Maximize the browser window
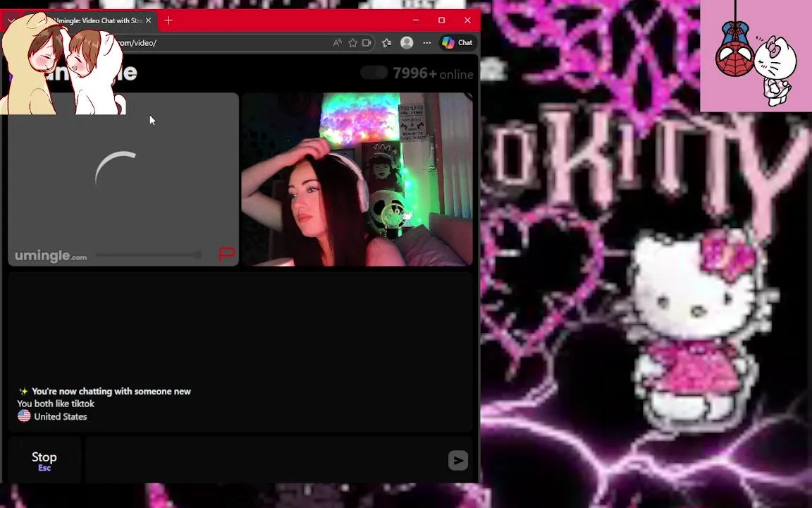The width and height of the screenshot is (812, 508). pos(442,20)
